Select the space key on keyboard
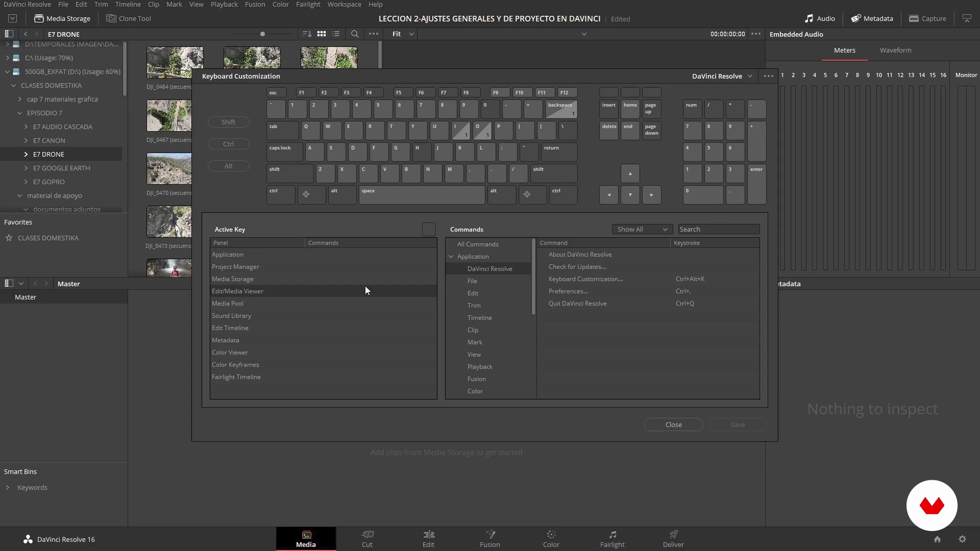This screenshot has width=980, height=551. (x=422, y=195)
